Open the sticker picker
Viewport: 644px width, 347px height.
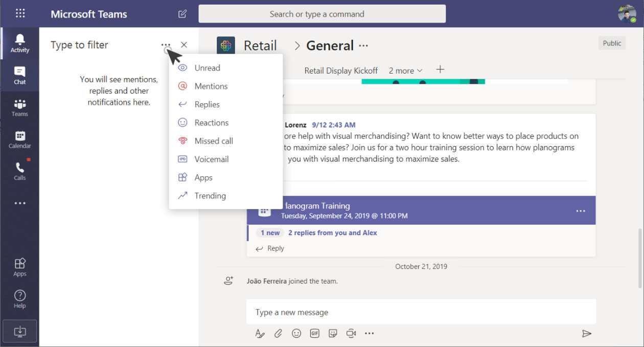tap(333, 333)
